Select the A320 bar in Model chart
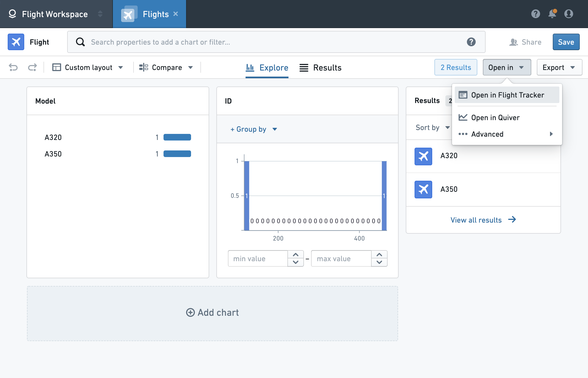588x378 pixels. tap(177, 137)
